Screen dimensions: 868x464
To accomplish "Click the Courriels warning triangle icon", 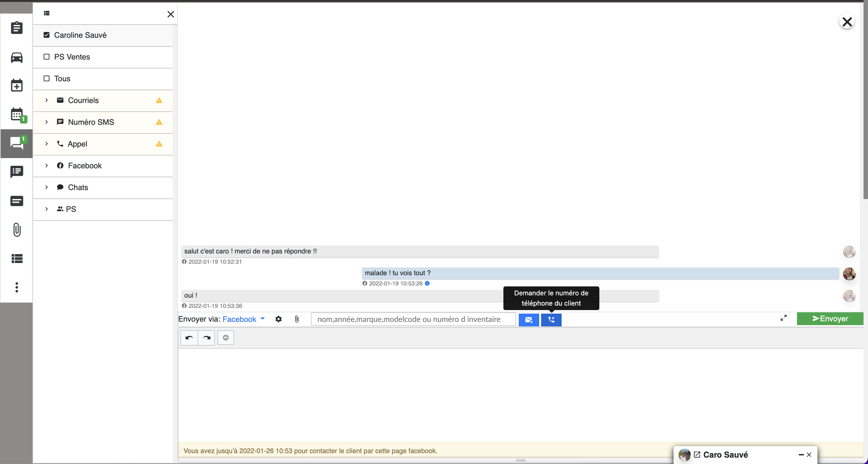I will pyautogui.click(x=159, y=100).
